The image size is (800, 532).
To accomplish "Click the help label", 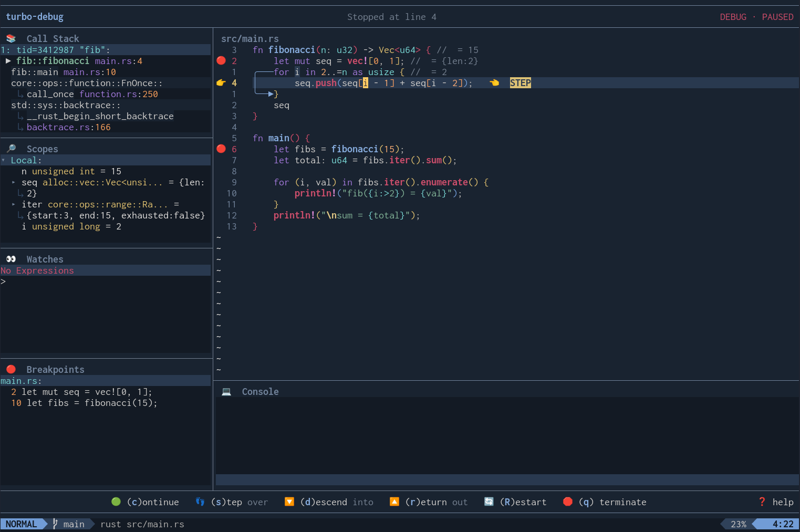I will coord(783,502).
